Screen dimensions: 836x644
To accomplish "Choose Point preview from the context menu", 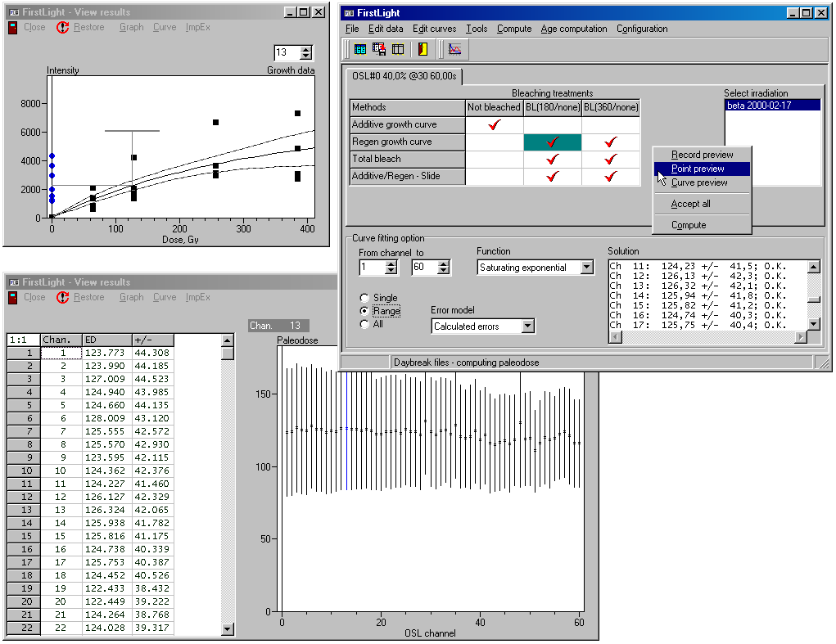I will click(703, 169).
